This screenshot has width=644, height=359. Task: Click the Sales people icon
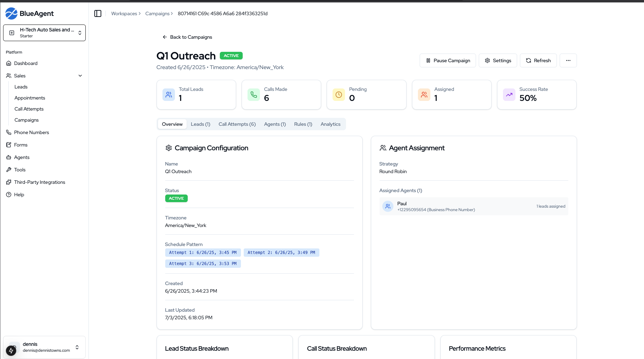[x=9, y=76]
